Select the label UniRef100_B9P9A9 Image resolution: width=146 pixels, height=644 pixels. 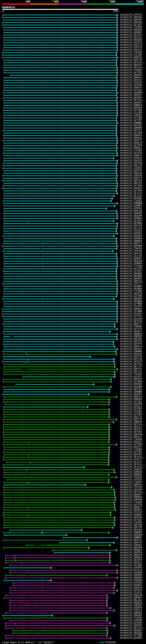pyautogui.click(x=131, y=384)
